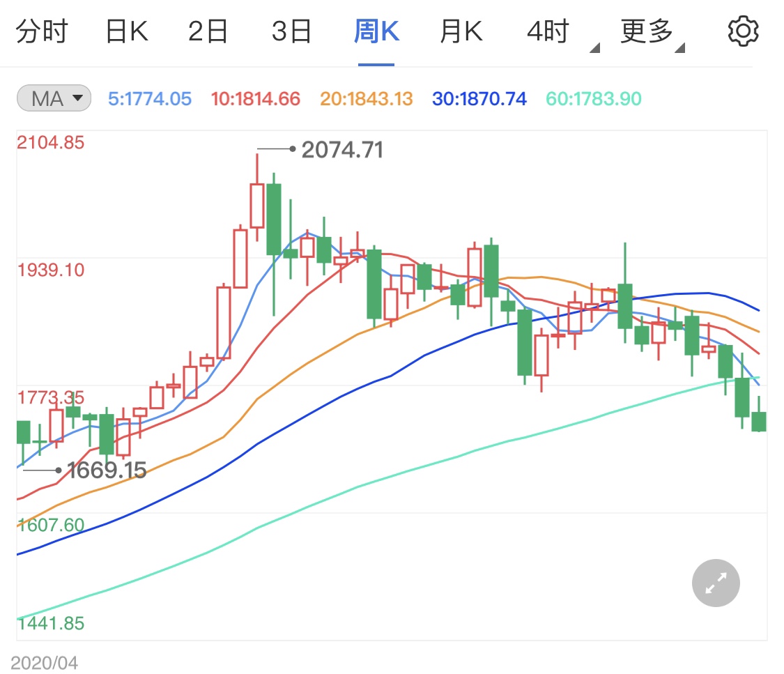This screenshot has height=674, width=784.
Task: Open the chart settings gear icon
Action: pyautogui.click(x=743, y=32)
